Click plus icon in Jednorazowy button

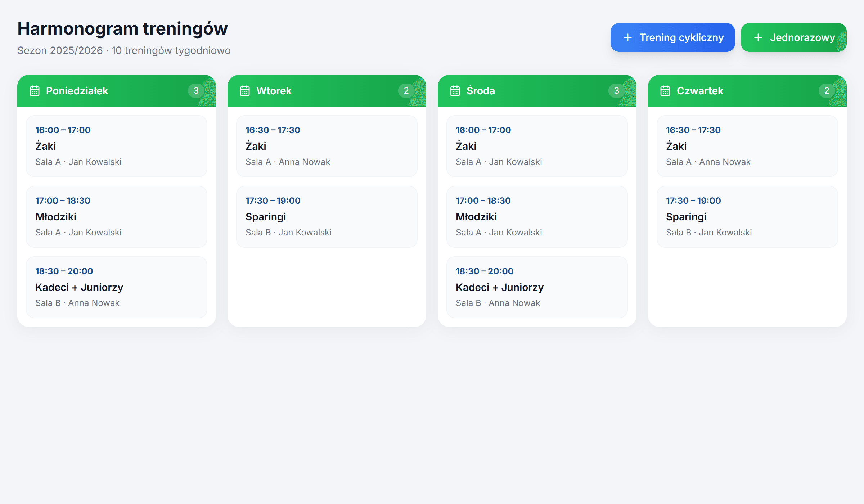(x=758, y=37)
